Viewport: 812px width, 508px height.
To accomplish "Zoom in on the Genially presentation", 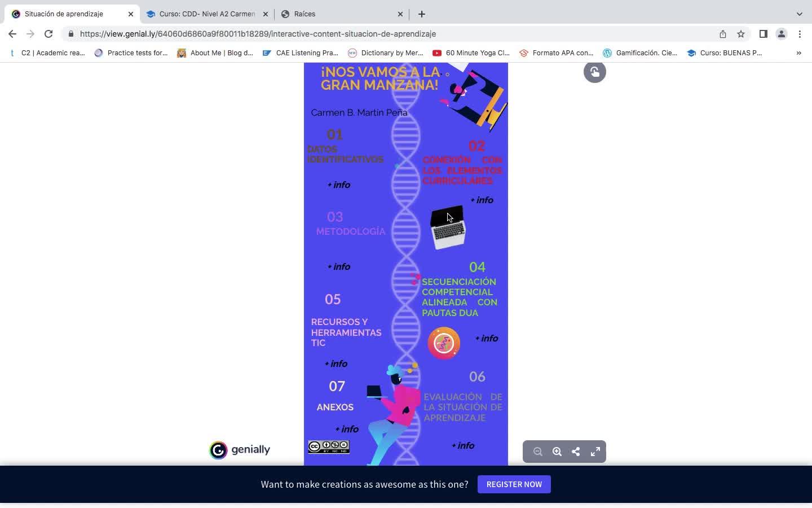I will pos(557,452).
